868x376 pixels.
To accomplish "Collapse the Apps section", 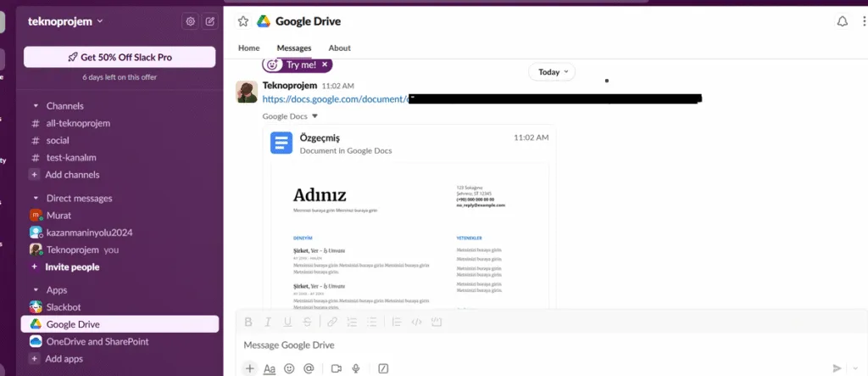I will (x=36, y=290).
